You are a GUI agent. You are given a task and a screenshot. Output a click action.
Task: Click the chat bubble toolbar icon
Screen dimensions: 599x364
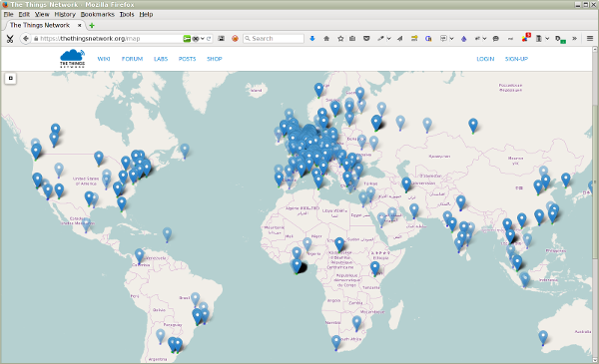[496, 39]
